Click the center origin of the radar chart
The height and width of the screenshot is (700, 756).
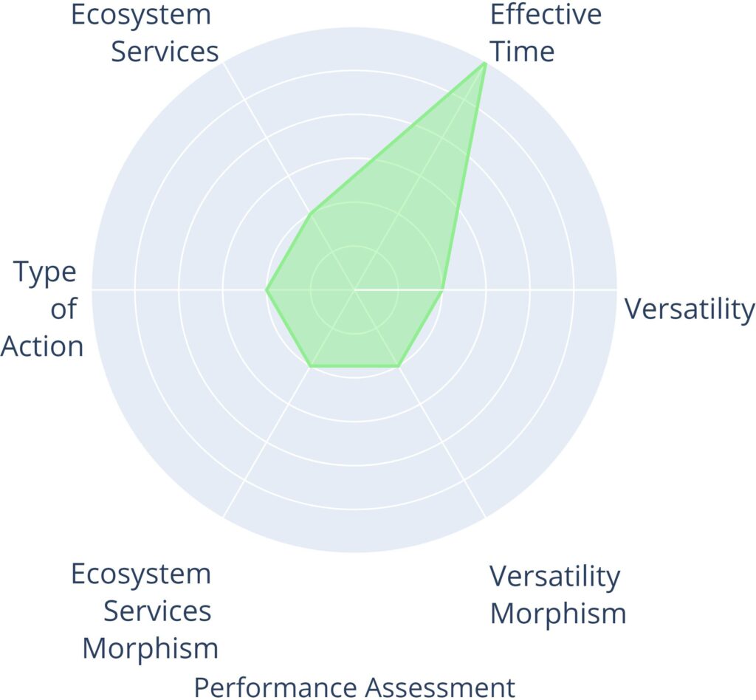(x=354, y=289)
